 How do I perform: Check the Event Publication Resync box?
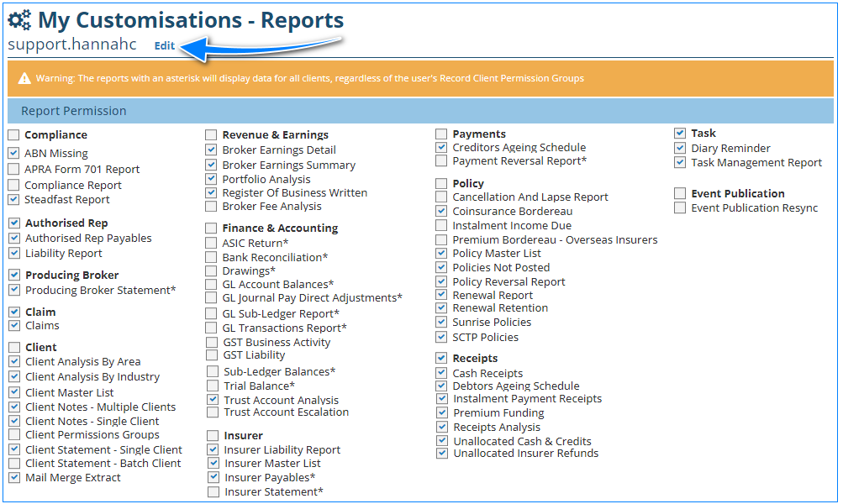[x=681, y=208]
